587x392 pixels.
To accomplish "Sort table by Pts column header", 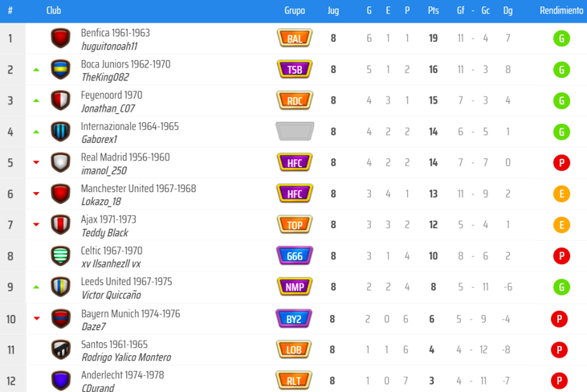I will click(x=433, y=10).
